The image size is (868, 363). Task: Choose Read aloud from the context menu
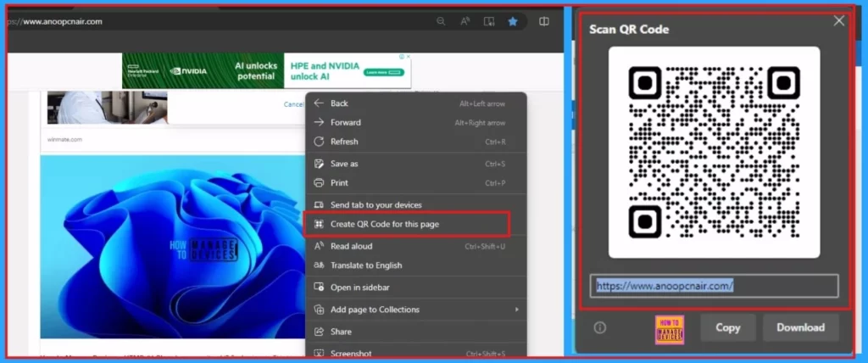click(415, 246)
